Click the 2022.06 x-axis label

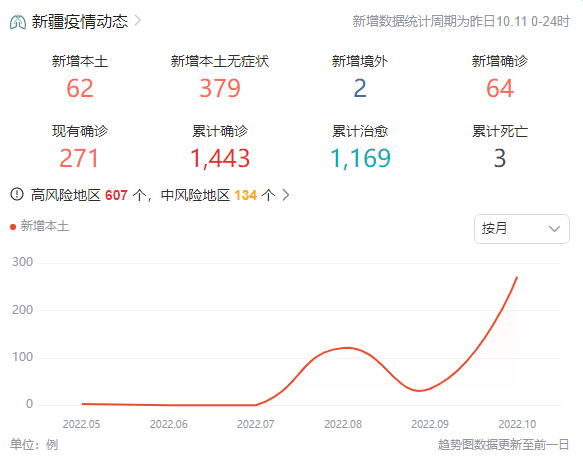(x=168, y=424)
